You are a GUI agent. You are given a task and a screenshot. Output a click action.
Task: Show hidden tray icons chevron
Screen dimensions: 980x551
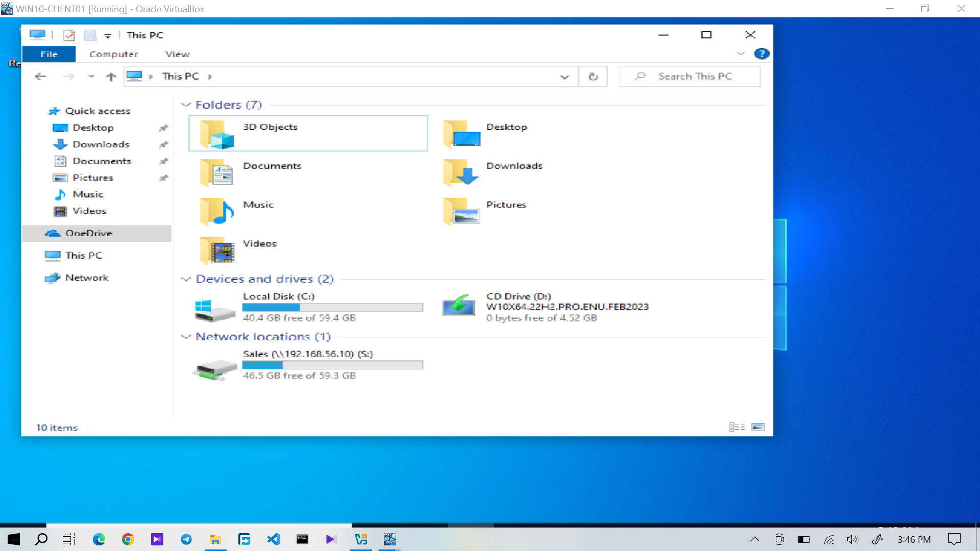point(755,539)
